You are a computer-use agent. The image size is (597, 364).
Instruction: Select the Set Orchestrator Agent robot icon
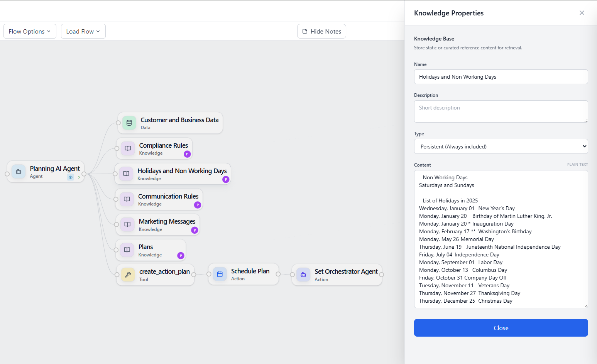(303, 275)
